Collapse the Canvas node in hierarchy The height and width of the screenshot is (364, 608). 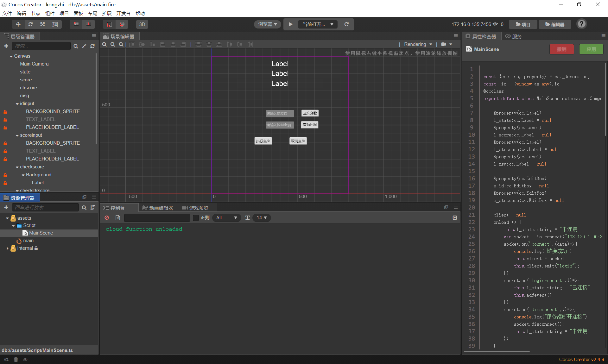[x=11, y=56]
